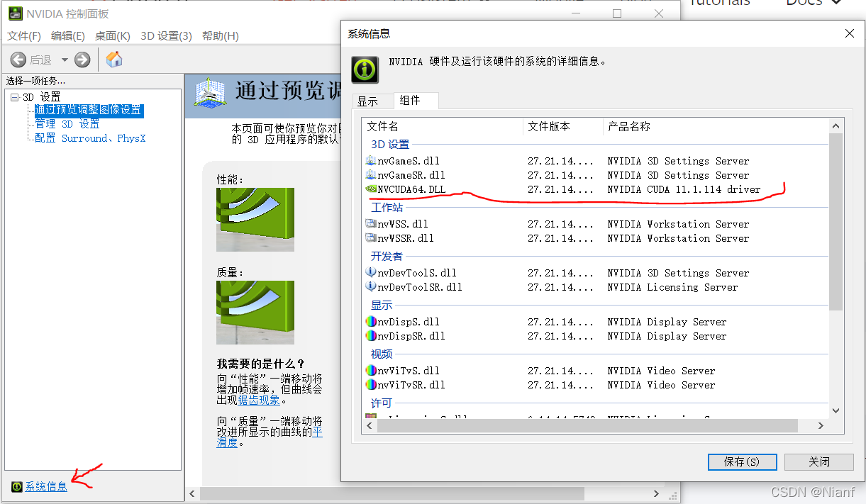The width and height of the screenshot is (866, 504).
Task: Collapse the 3D 设置 tree node
Action: [x=14, y=97]
